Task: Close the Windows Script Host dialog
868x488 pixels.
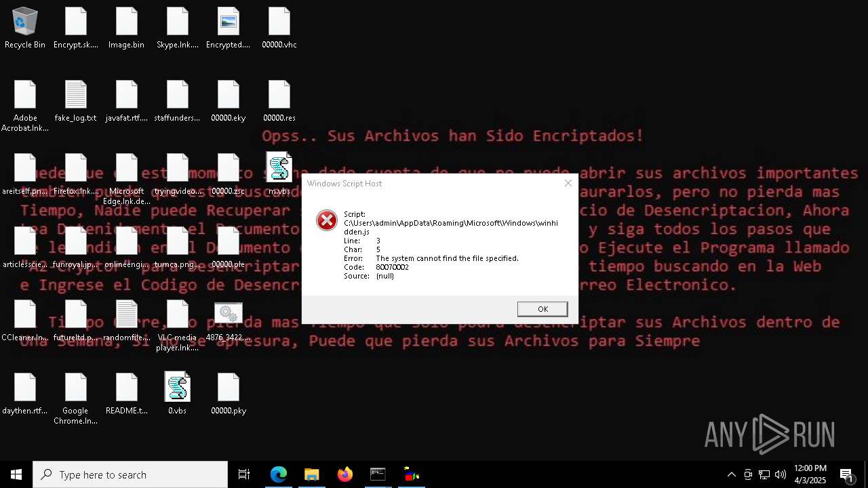Action: 568,183
